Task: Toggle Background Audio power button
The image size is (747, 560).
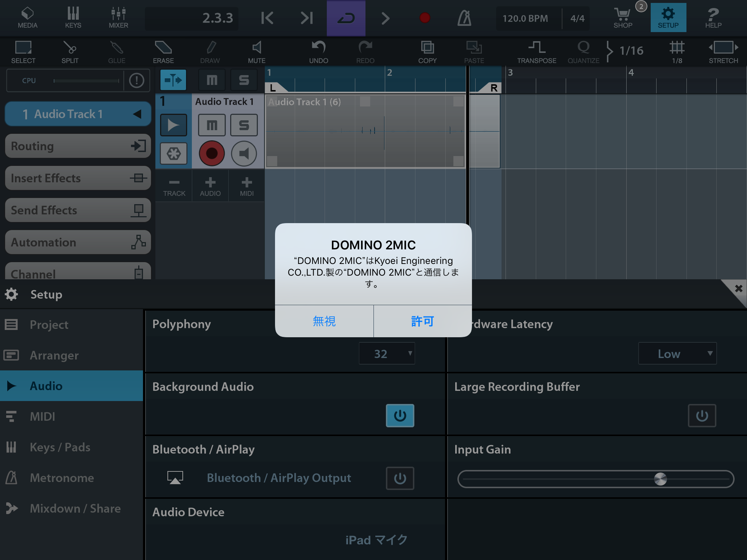Action: (400, 416)
